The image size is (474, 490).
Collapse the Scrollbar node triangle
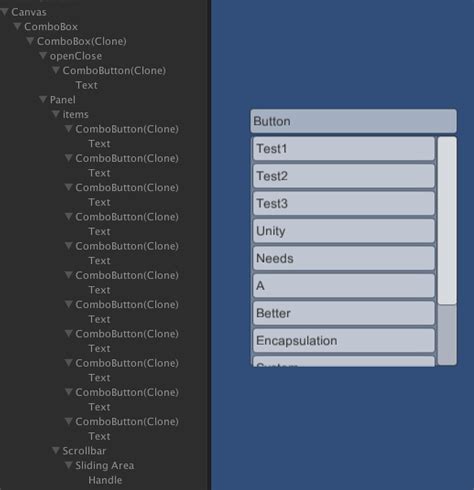click(56, 451)
